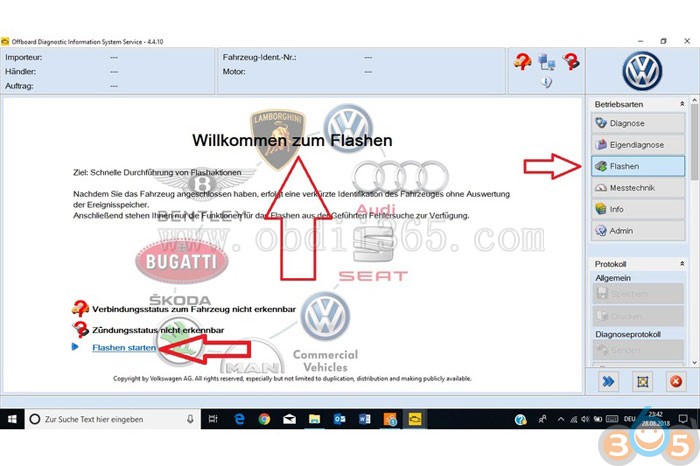
Task: Open File Explorer from the taskbar
Action: (314, 419)
